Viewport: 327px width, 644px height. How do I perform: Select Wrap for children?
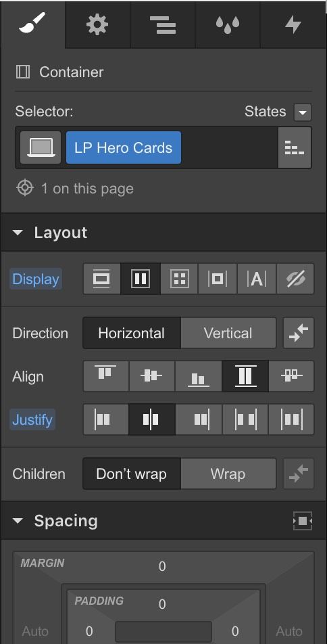point(228,474)
